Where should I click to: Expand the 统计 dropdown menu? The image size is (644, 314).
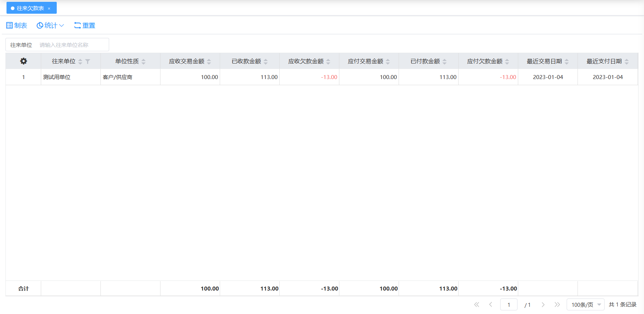coord(50,25)
